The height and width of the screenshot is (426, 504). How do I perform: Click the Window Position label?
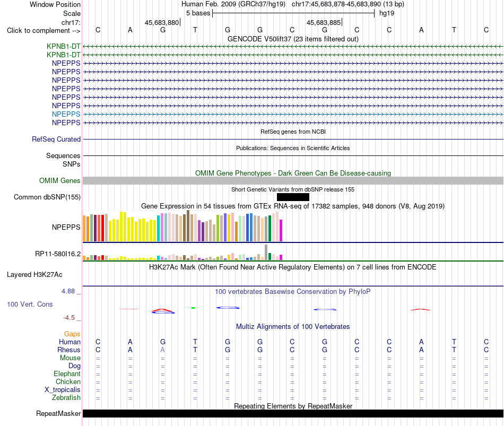click(x=55, y=4)
